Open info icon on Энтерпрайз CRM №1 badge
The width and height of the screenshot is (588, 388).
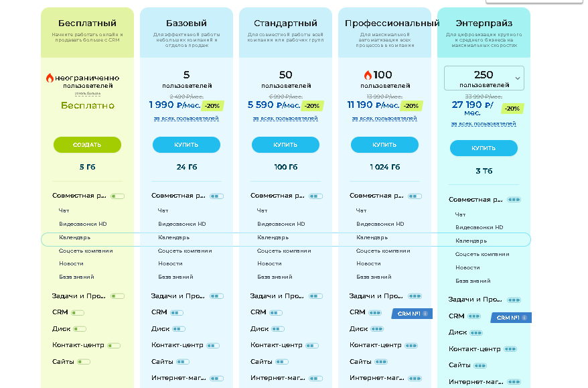point(524,318)
